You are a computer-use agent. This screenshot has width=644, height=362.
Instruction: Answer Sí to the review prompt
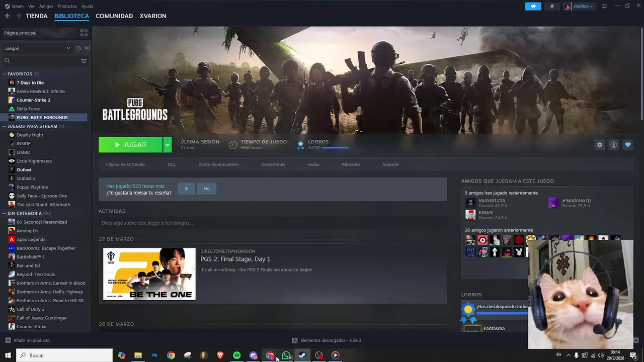186,189
